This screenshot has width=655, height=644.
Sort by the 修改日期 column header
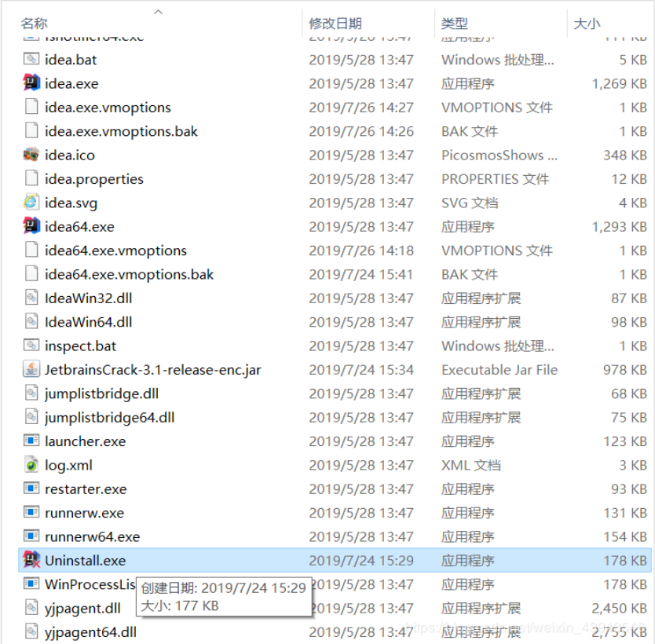click(335, 24)
